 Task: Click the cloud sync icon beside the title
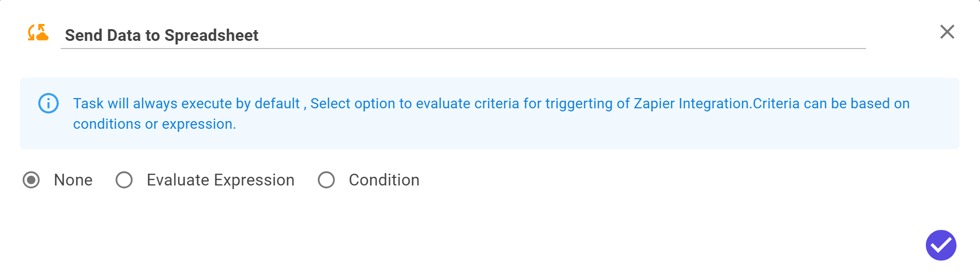38,33
